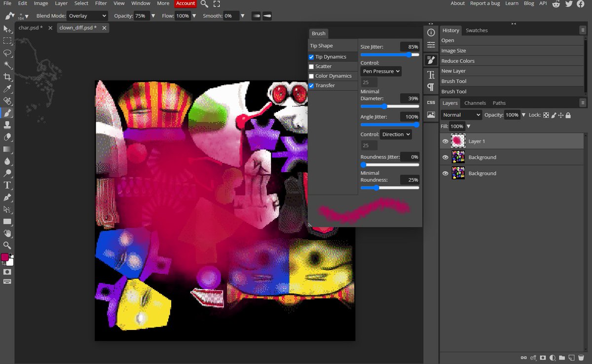Select the Lasso tool
The height and width of the screenshot is (364, 592).
click(7, 53)
